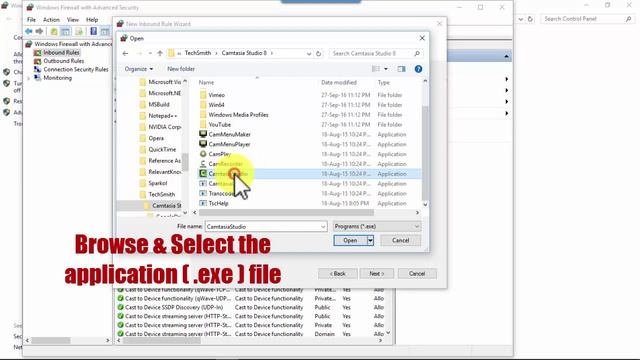640x360 pixels.
Task: Change file view layout icon
Action: tap(376, 69)
